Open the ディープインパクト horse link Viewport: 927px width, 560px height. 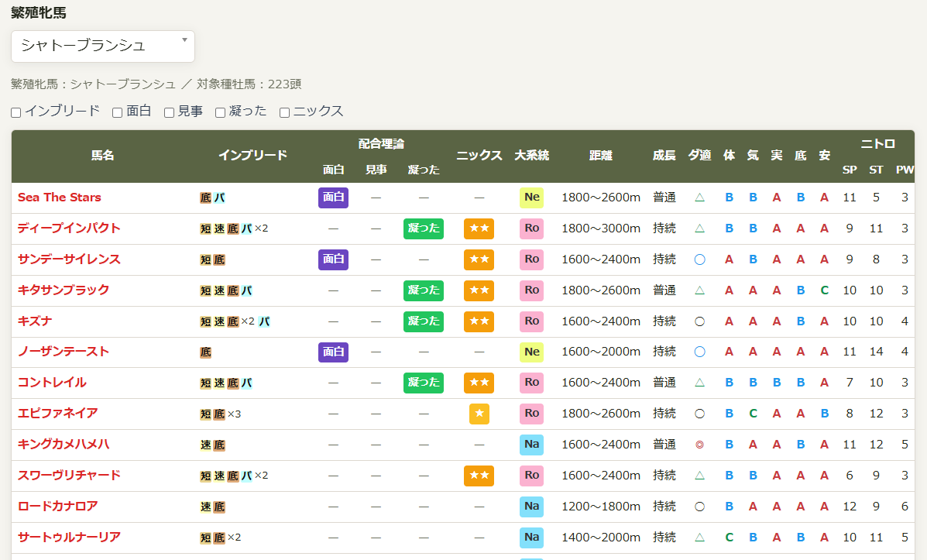tap(69, 228)
